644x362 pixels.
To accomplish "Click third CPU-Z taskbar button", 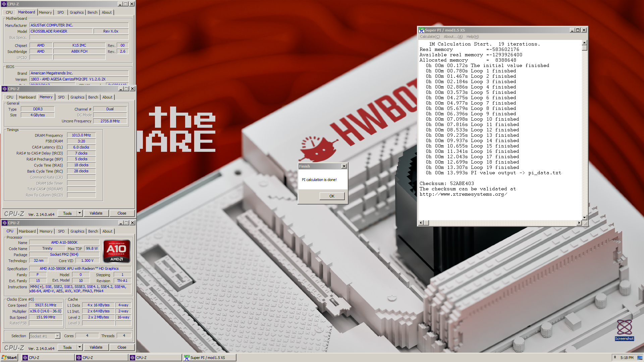I will pos(155,358).
